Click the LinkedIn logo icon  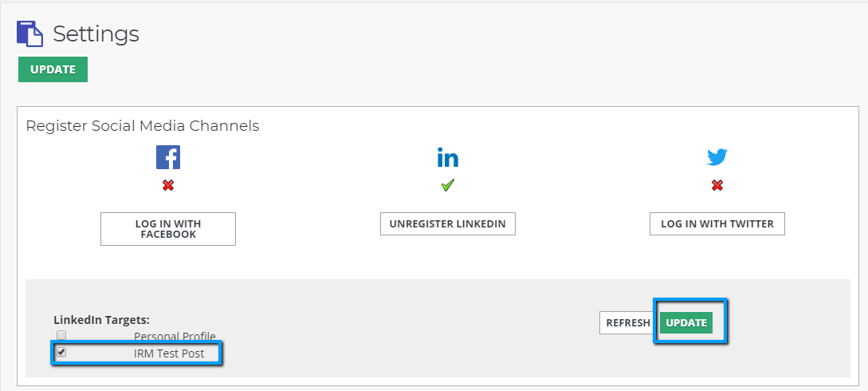click(x=448, y=157)
